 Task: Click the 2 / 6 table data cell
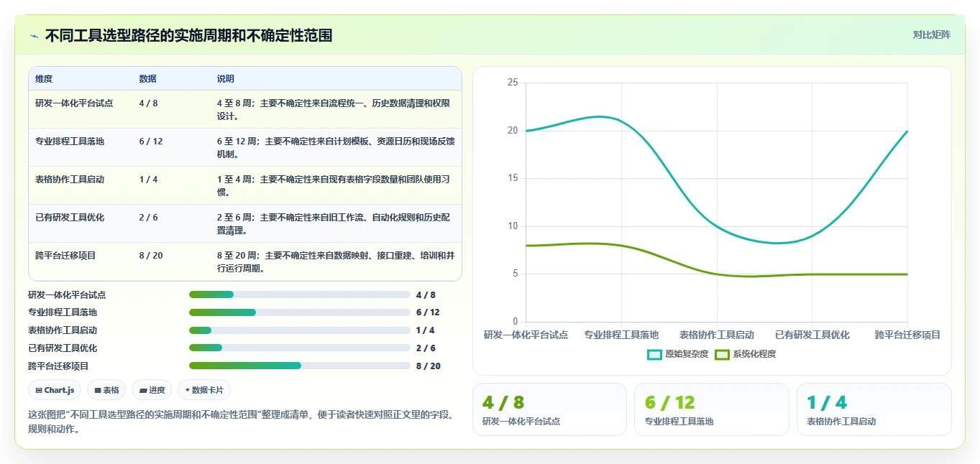(x=149, y=218)
